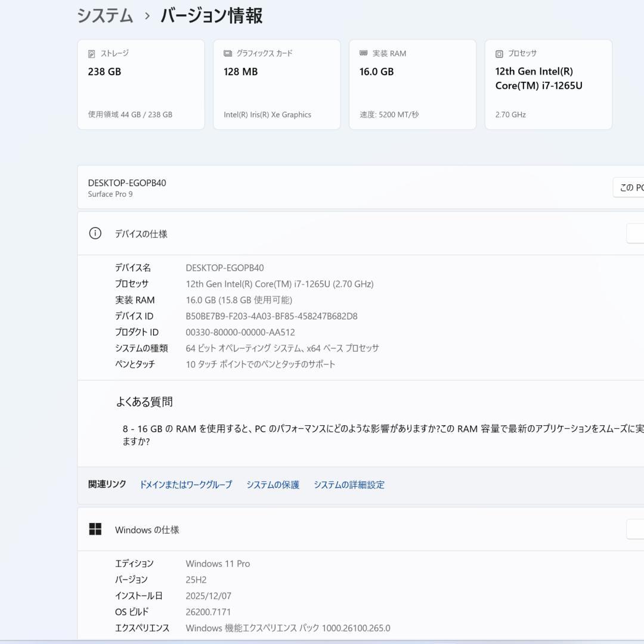Open システム from the breadcrumb
The height and width of the screenshot is (644, 644).
[x=104, y=17]
